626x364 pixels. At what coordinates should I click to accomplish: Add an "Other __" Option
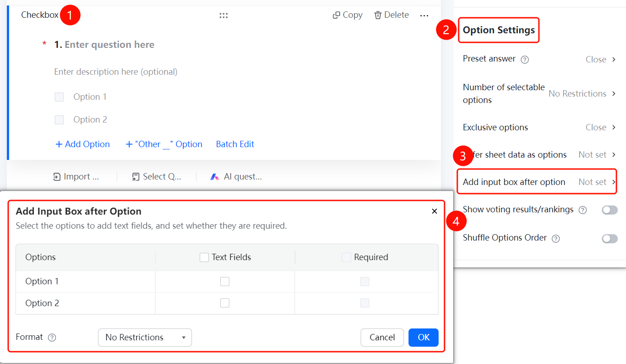tap(164, 144)
